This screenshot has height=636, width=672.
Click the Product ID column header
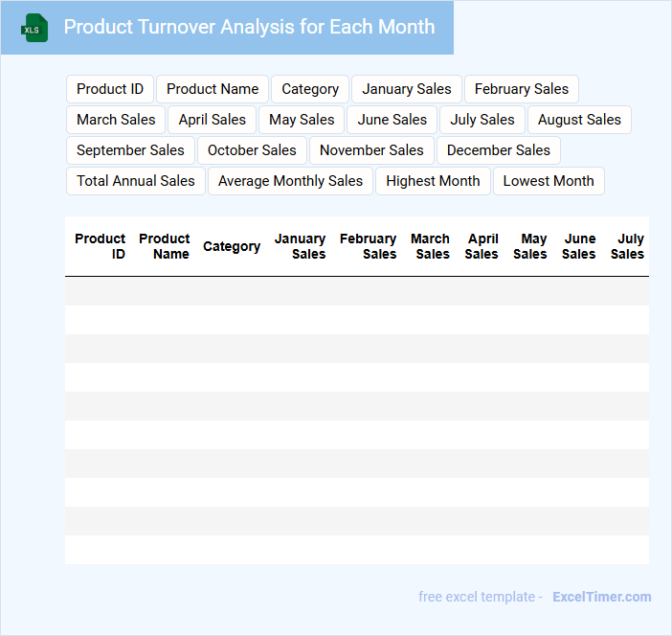[101, 246]
